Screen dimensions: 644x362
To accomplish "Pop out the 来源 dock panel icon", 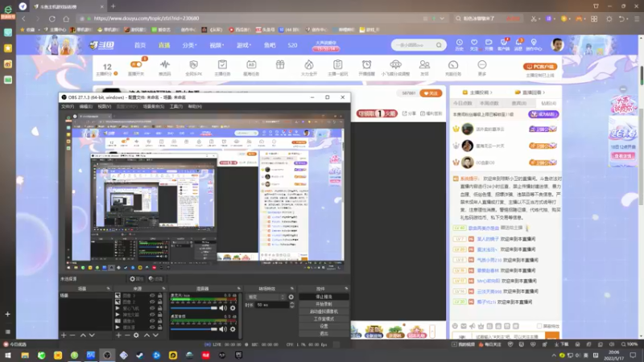I will [163, 289].
